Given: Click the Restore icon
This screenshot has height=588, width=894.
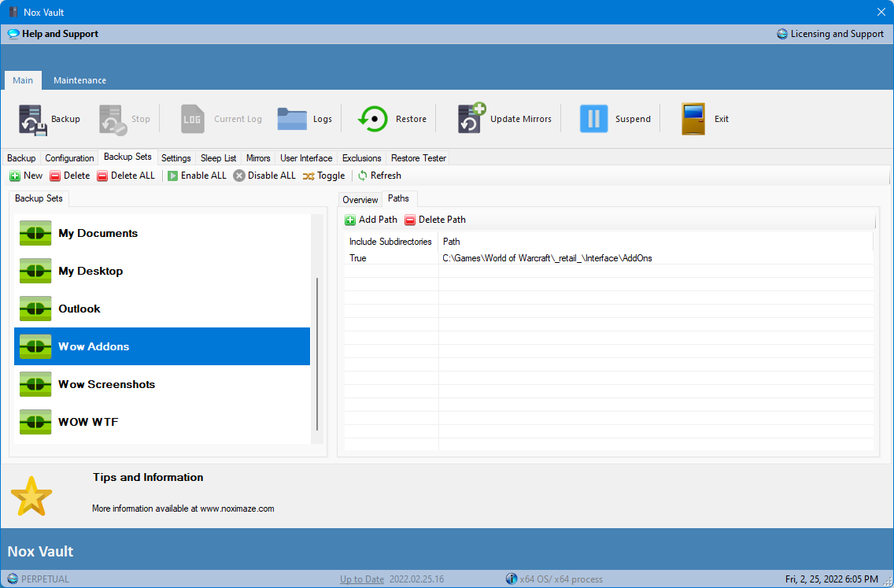Looking at the screenshot, I should 373,119.
